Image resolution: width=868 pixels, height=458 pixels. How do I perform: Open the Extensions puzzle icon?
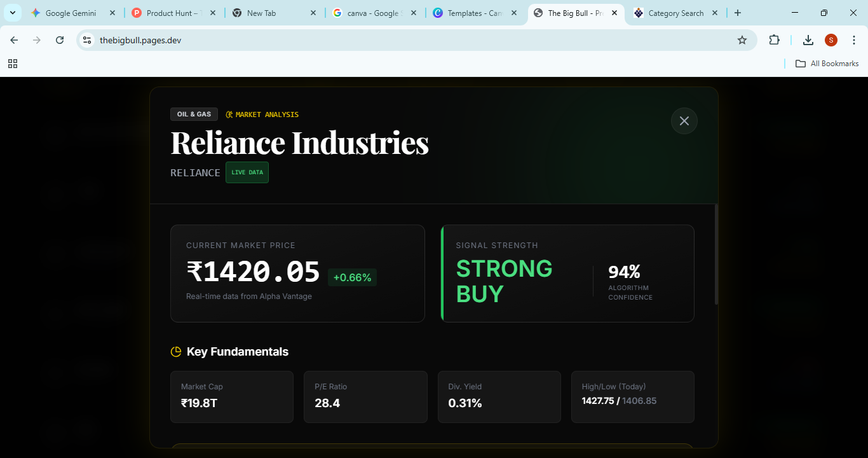tap(775, 39)
